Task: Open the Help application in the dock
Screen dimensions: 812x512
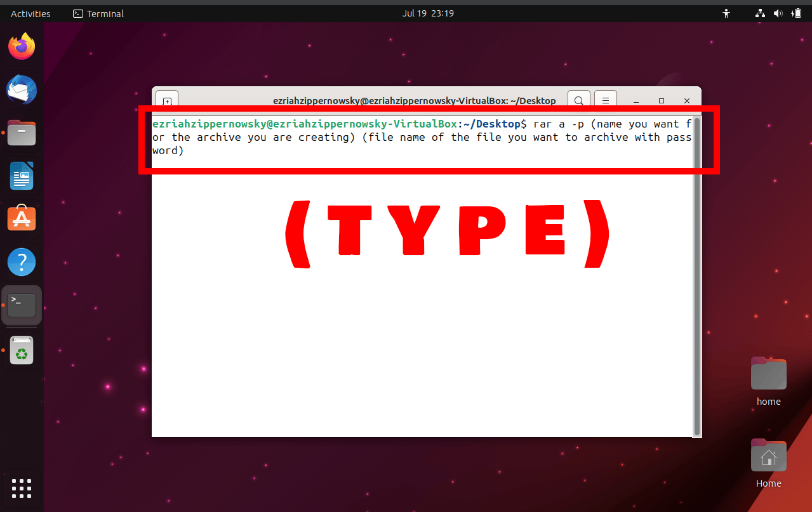Action: coord(22,261)
